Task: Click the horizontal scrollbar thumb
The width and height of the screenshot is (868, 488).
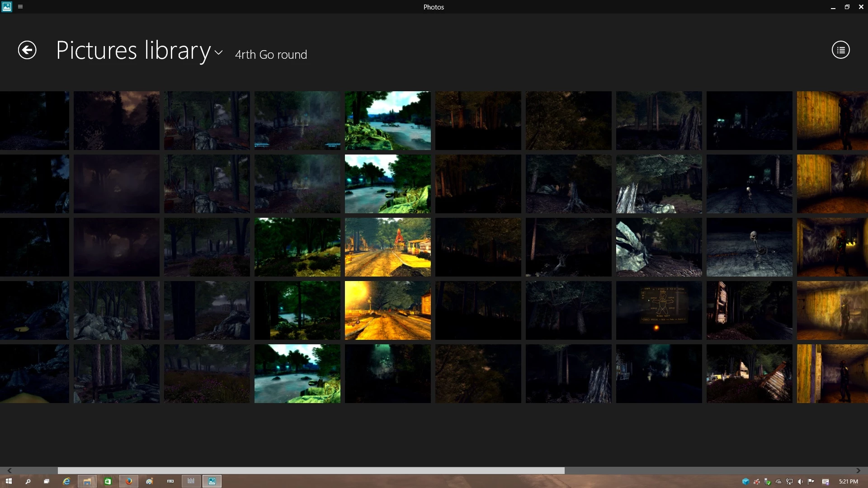Action: 311,470
